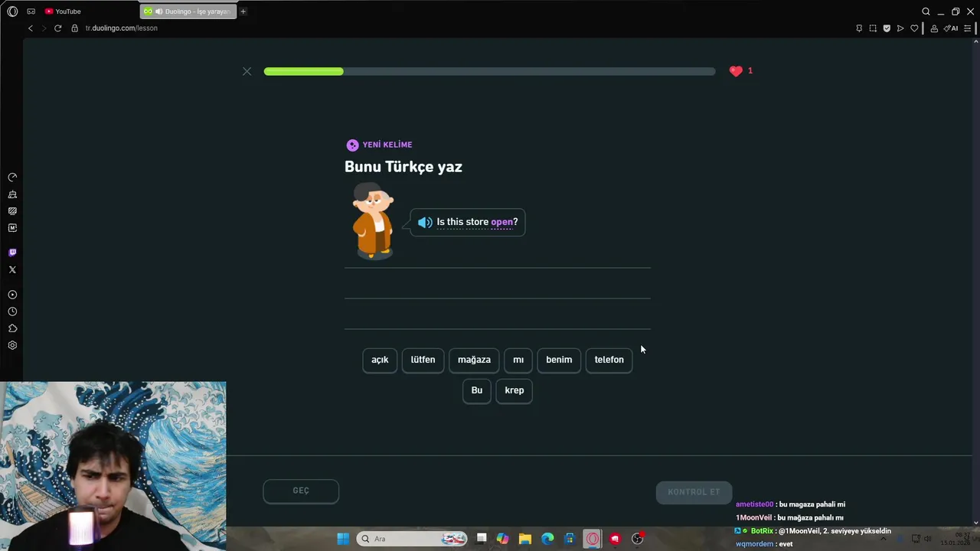Select the word tile "lütfen"
The width and height of the screenshot is (980, 551).
[423, 360]
